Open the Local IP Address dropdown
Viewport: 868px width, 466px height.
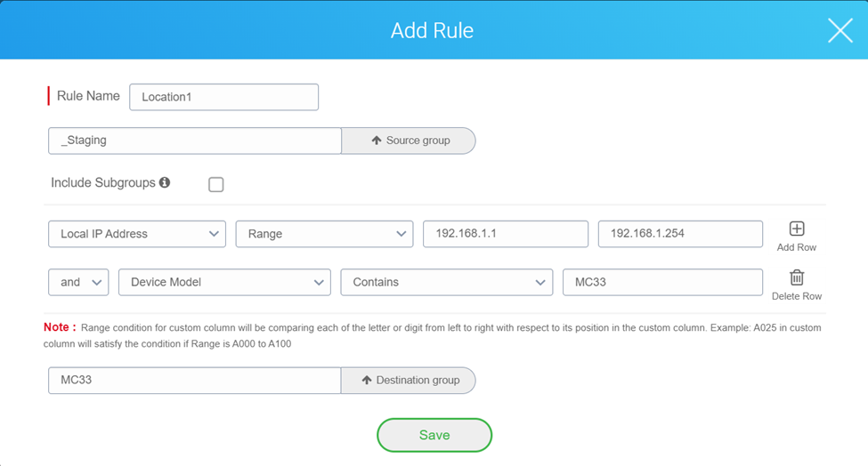(x=137, y=234)
